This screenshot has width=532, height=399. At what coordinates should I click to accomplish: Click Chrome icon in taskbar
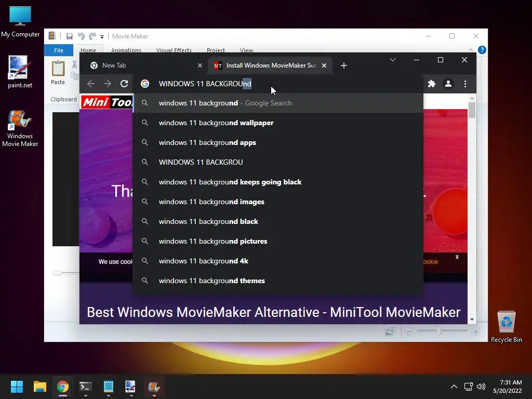click(62, 387)
